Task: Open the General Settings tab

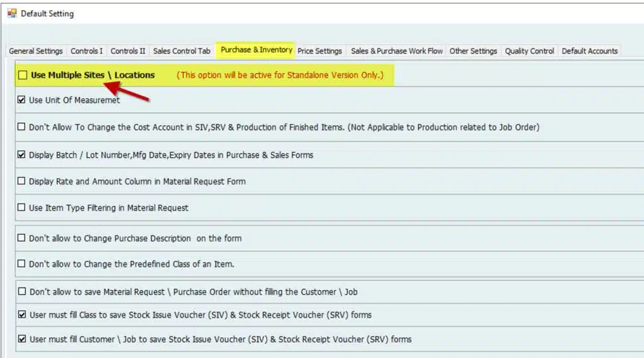Action: click(36, 51)
